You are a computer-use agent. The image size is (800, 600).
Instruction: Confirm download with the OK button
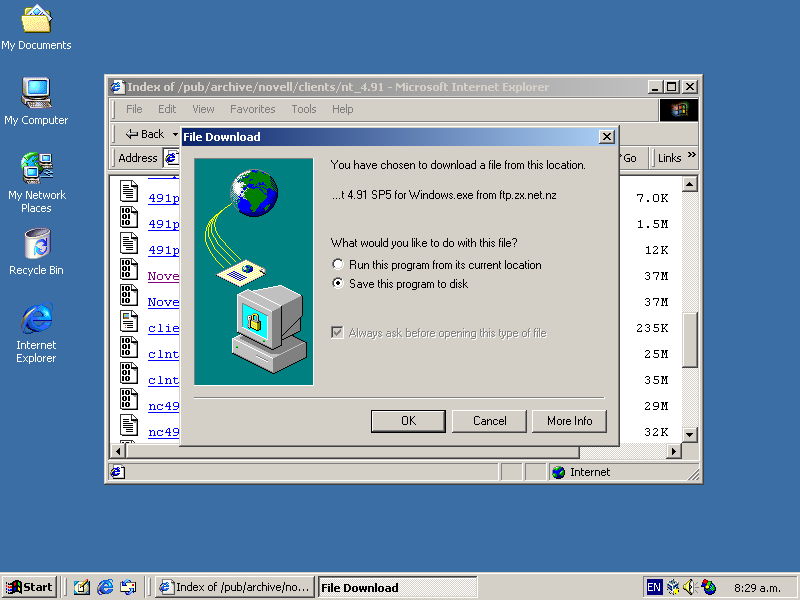(408, 421)
